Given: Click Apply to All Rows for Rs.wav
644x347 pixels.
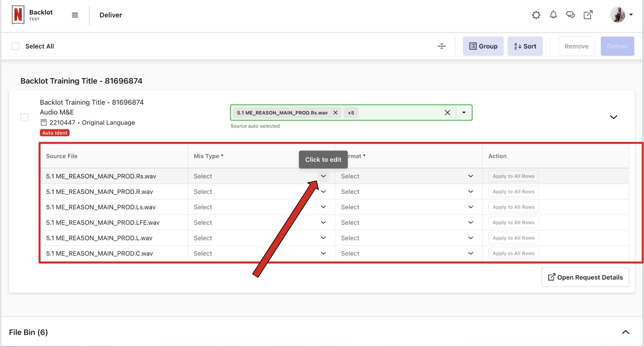Looking at the screenshot, I should click(x=514, y=176).
